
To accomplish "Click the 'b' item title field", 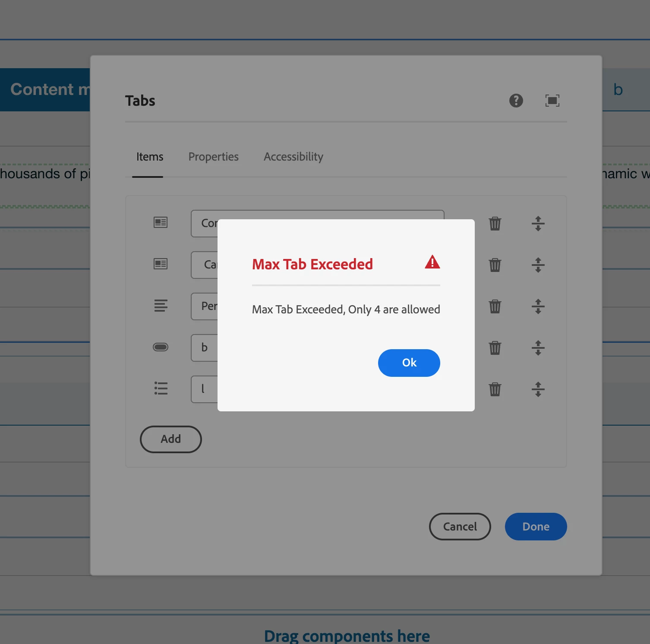I will click(x=204, y=348).
